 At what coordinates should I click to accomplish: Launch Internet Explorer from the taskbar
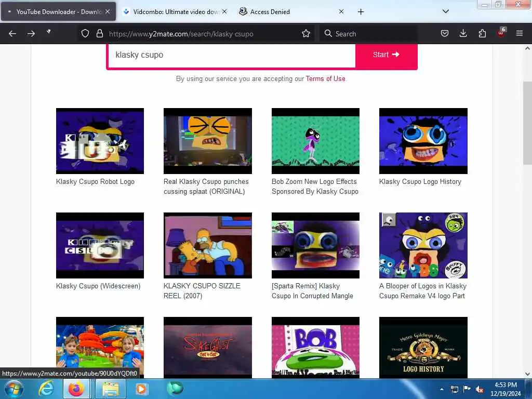tap(46, 389)
